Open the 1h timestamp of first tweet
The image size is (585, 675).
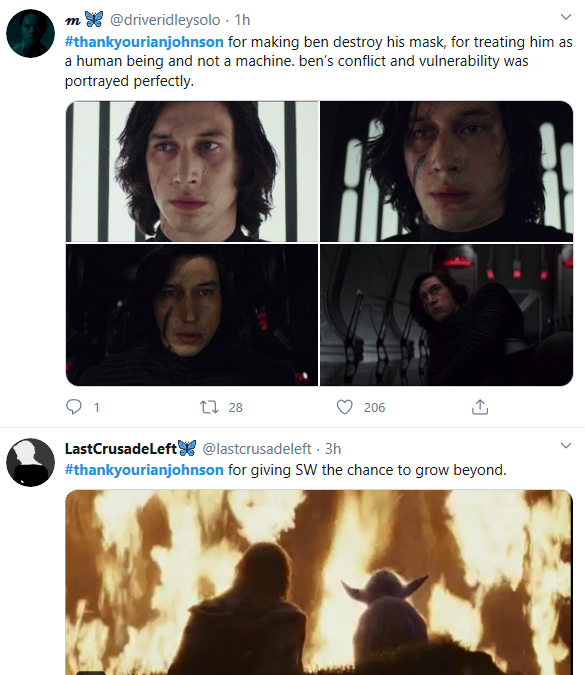[x=242, y=20]
